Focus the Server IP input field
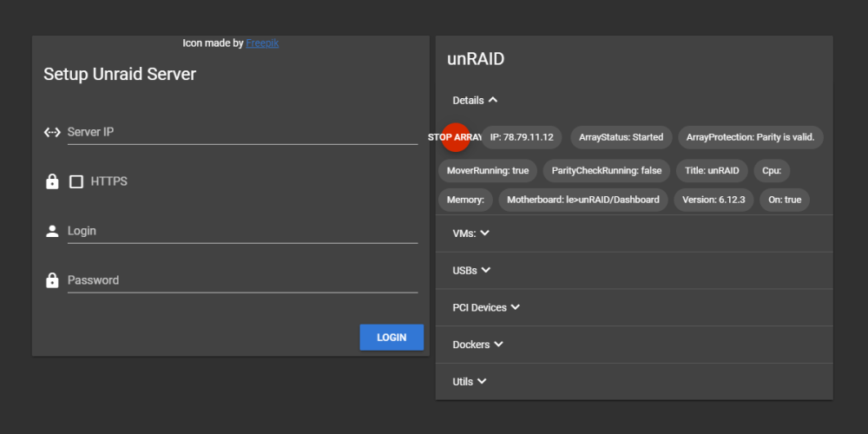The width and height of the screenshot is (868, 434). pos(242,132)
